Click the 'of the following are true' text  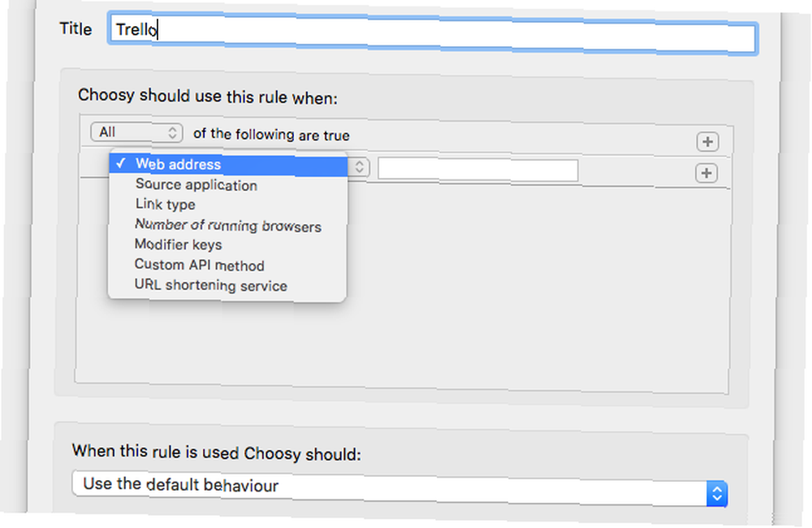pyautogui.click(x=271, y=135)
